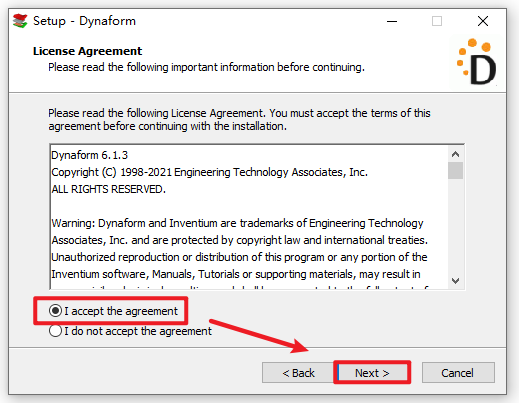Click the license scrollbar thumb
Screen dimensions: 519x403
tap(455, 170)
